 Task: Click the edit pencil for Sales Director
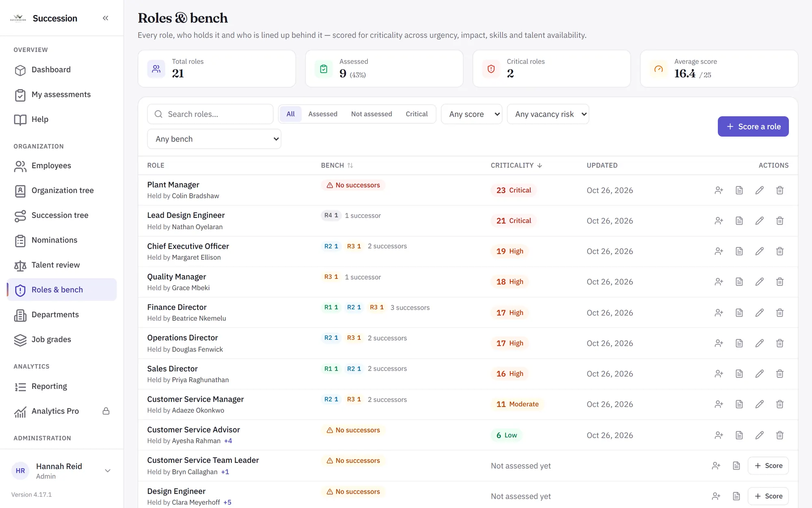coord(760,373)
